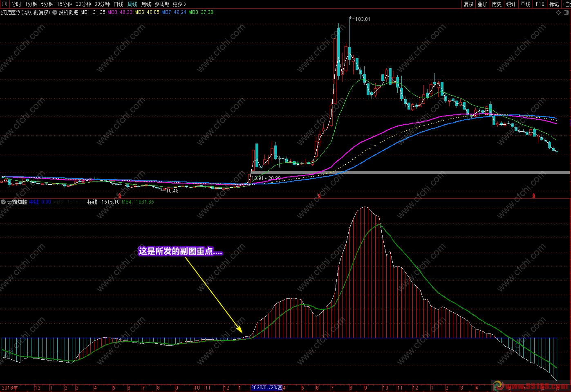Click MB8: 37.36 green value

[201, 12]
